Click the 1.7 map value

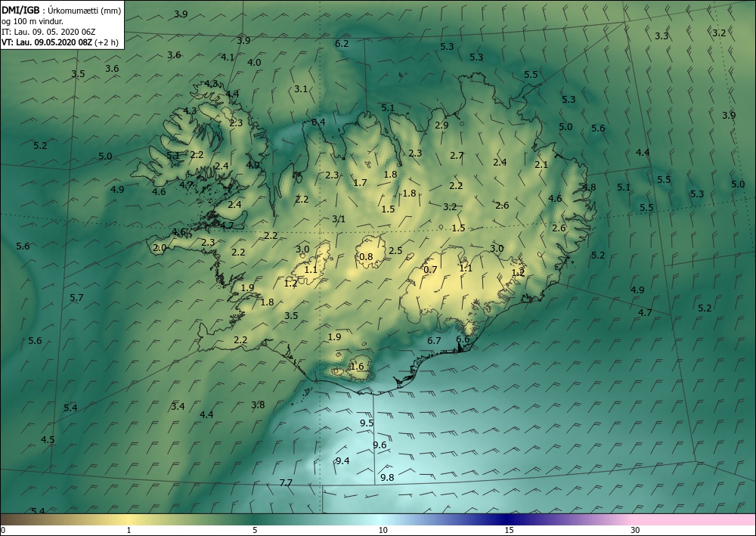point(360,183)
